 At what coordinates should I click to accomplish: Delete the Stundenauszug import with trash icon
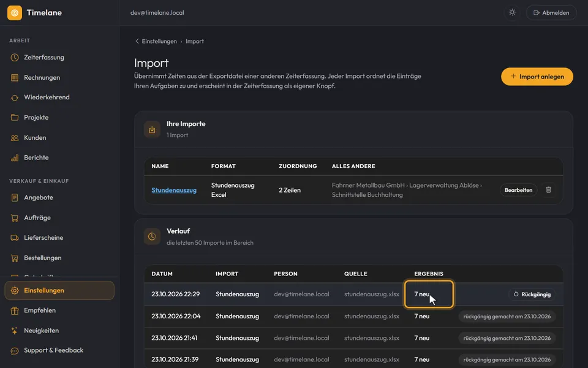pos(548,190)
